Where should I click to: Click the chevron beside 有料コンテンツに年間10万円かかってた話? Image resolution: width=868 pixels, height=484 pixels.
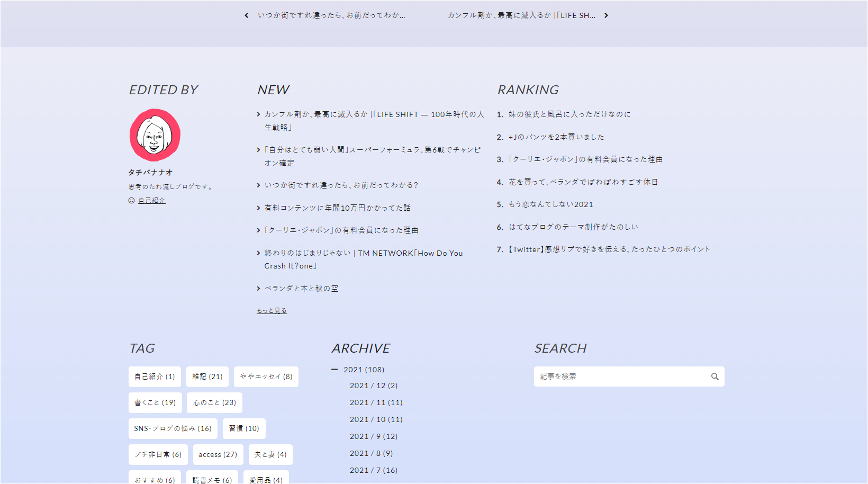pos(258,208)
